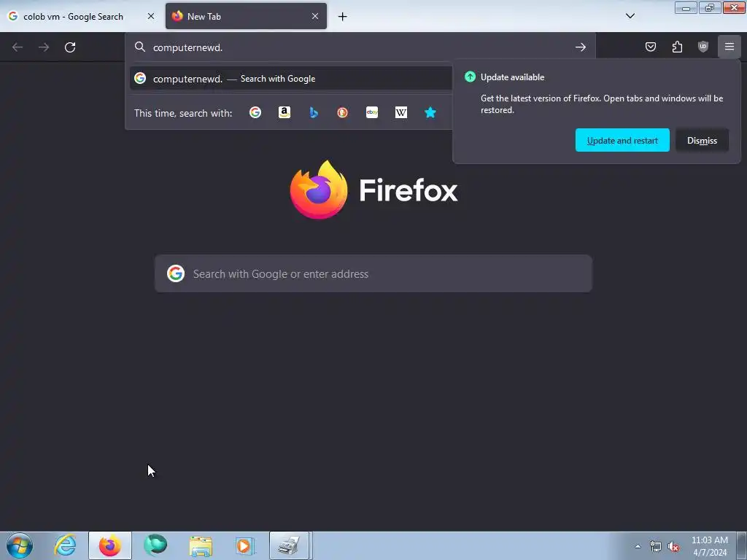Search this time with Google icon
This screenshot has width=747, height=560.
[x=255, y=112]
